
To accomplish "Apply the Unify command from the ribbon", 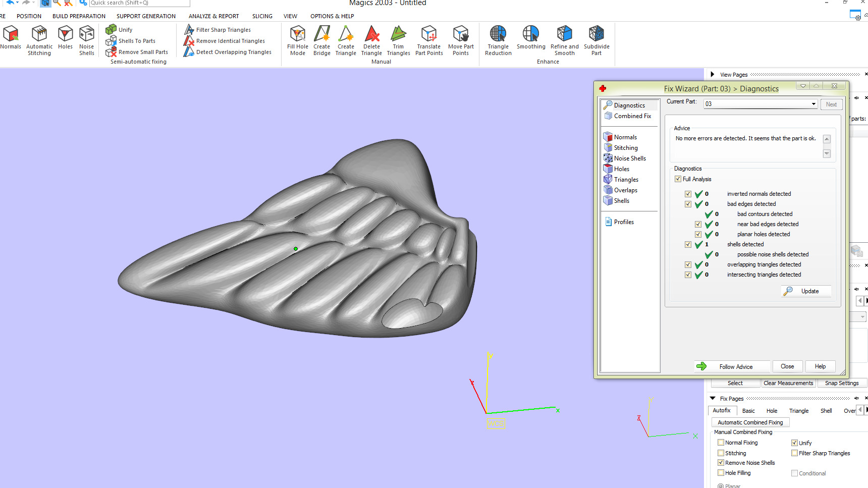I will click(x=120, y=30).
